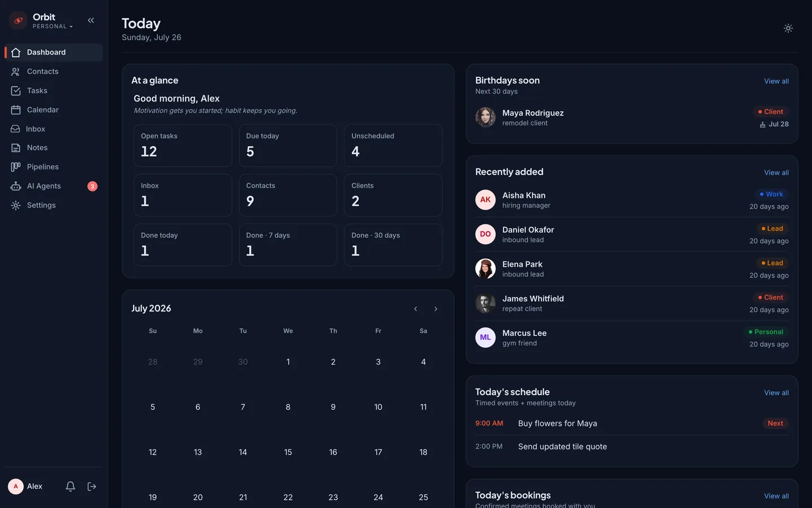The width and height of the screenshot is (812, 508).
Task: Click the Client tag on Maya Rodriguez
Action: [x=770, y=112]
